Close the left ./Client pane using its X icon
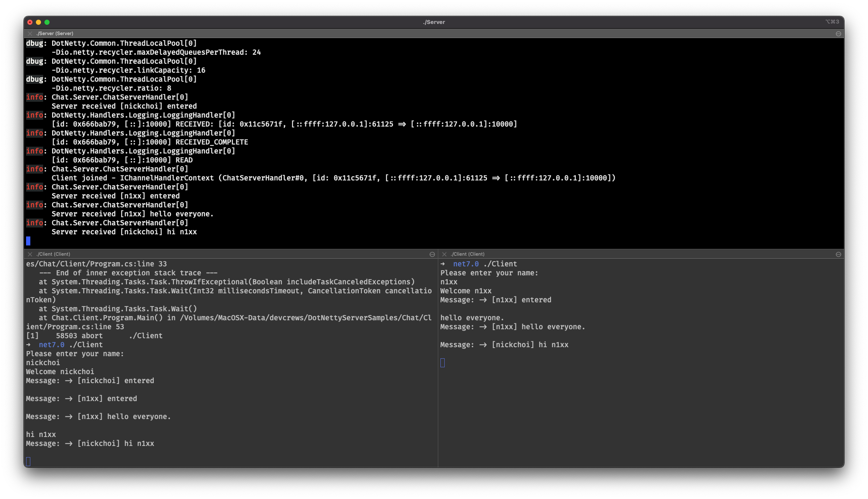The image size is (868, 499). (x=30, y=254)
